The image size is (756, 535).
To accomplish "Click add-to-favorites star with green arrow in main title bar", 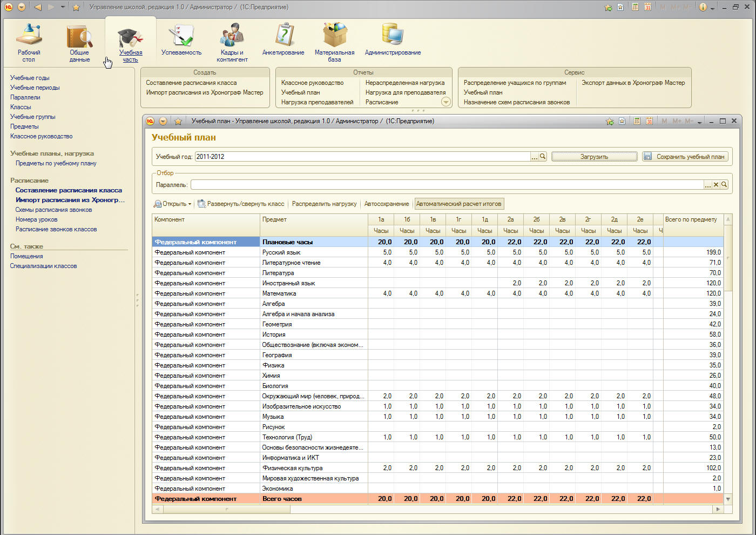I will coord(608,7).
